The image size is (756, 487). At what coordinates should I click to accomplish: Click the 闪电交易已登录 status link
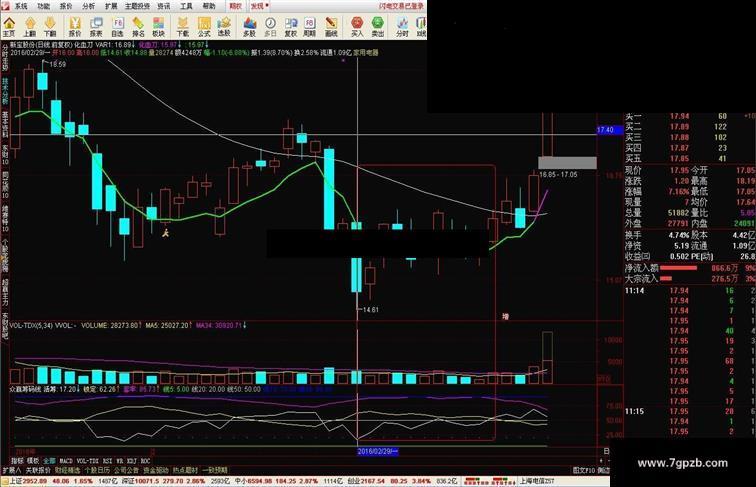pyautogui.click(x=401, y=6)
